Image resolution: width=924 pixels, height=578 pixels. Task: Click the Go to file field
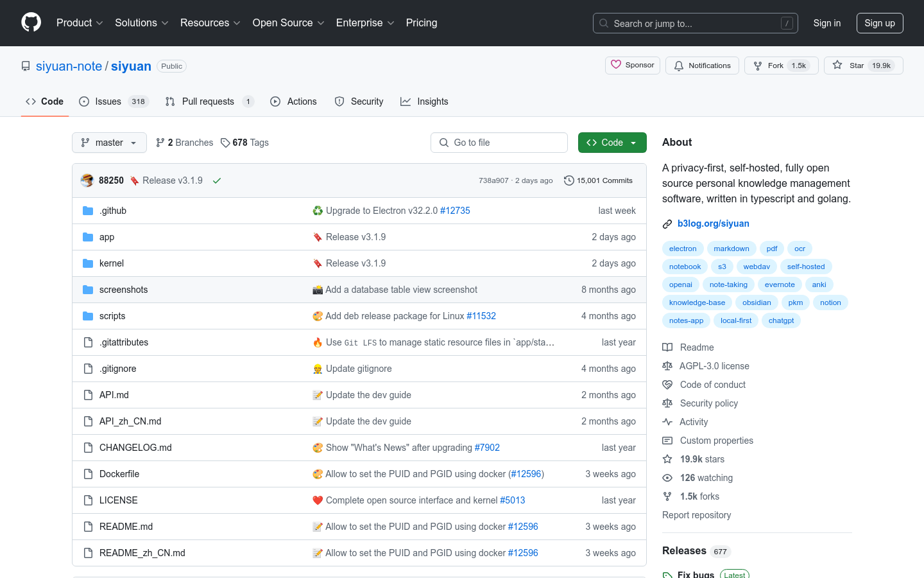(499, 143)
